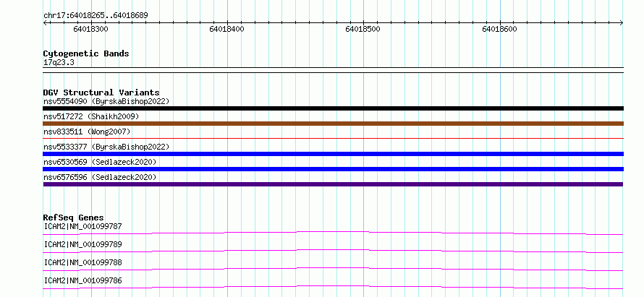Click the nsv5554090 (ByrskaBishop2022) label
Image resolution: width=644 pixels, height=297 pixels.
click(x=106, y=101)
